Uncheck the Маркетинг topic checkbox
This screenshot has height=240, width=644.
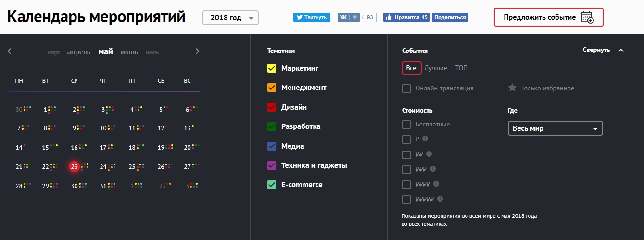[x=271, y=68]
